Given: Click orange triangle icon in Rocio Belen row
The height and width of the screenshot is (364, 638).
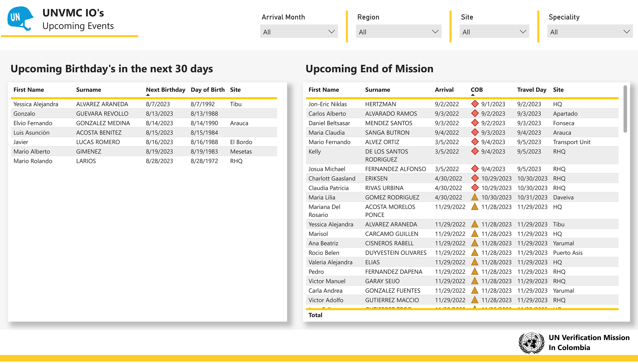Looking at the screenshot, I should point(475,253).
